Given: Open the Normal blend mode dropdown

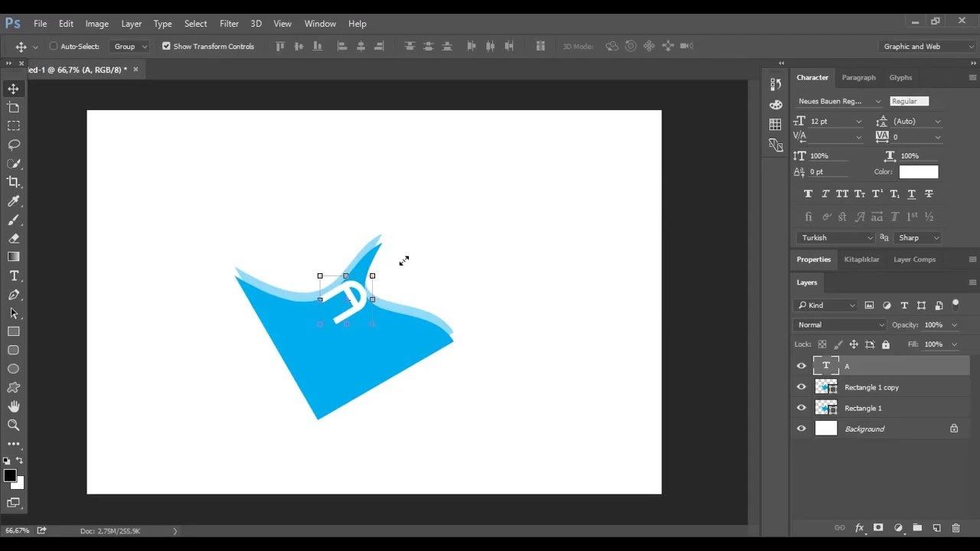Looking at the screenshot, I should [x=840, y=325].
